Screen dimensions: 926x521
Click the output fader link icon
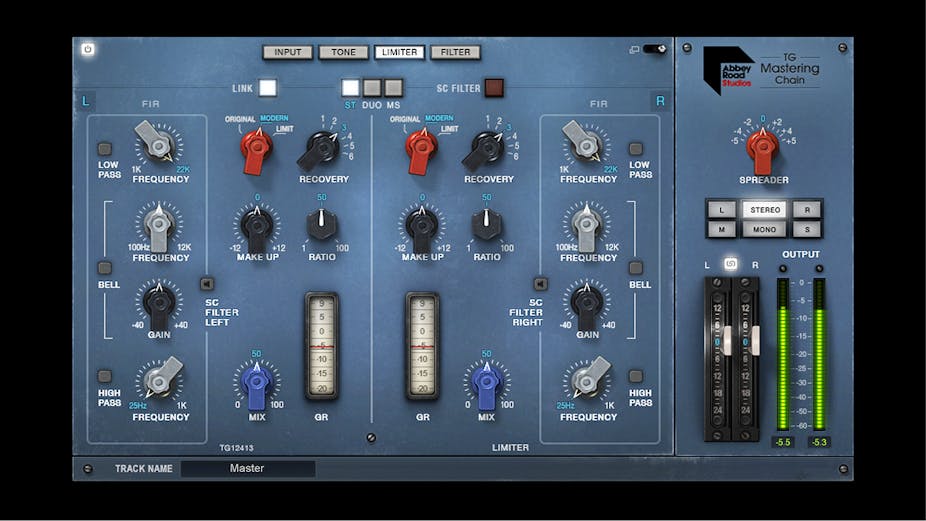[x=731, y=264]
